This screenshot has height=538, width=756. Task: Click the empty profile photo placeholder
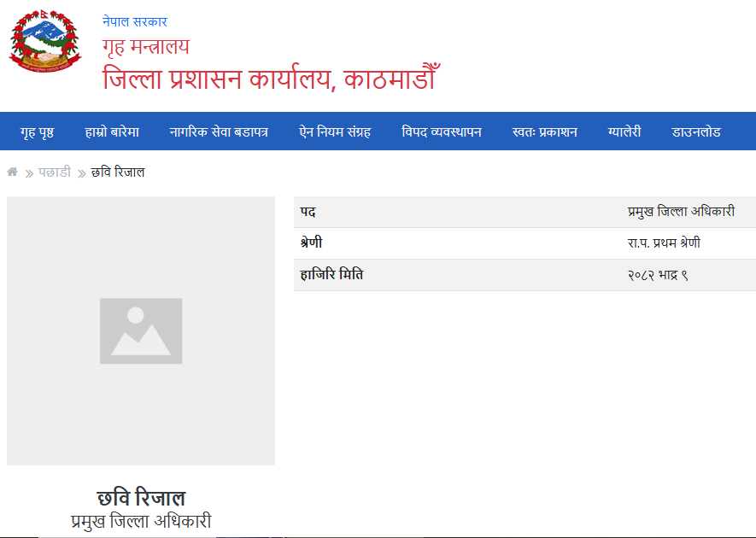coord(140,330)
